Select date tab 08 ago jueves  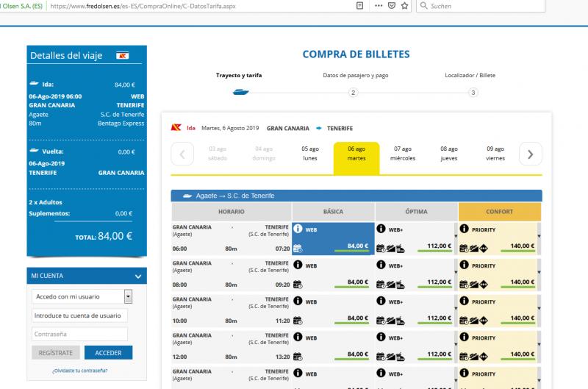tap(449, 154)
